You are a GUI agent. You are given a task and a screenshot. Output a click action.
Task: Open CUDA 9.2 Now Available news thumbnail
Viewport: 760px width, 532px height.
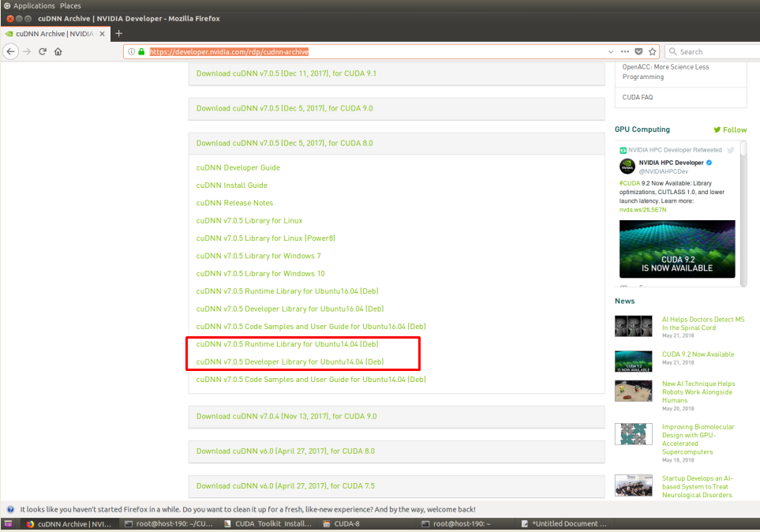pos(633,362)
